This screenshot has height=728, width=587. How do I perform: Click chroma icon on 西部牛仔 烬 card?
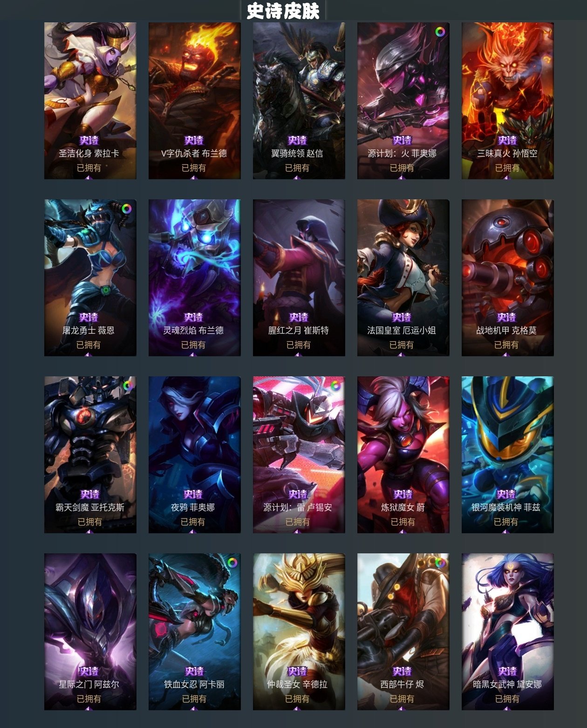click(x=440, y=562)
